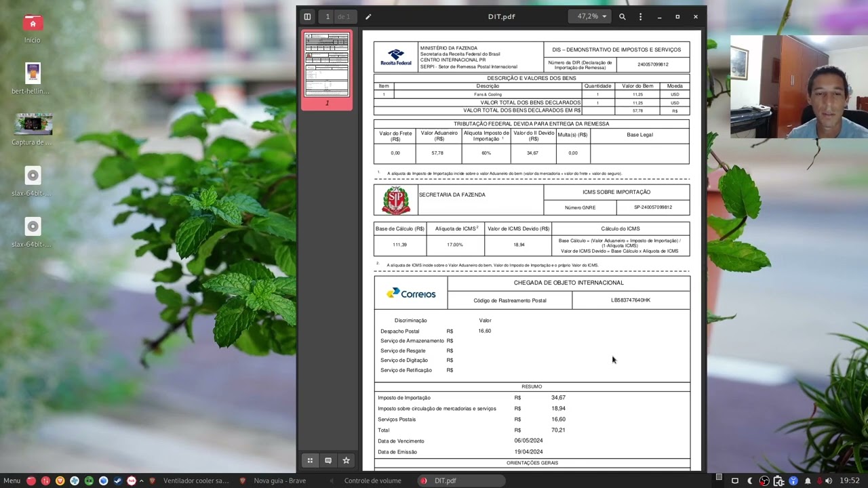Open bookmarks star icon in sidebar bottom
This screenshot has width=868, height=488.
pos(346,460)
